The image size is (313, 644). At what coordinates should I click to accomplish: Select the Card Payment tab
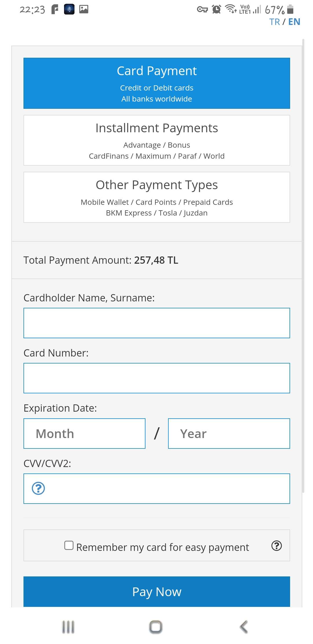click(157, 83)
